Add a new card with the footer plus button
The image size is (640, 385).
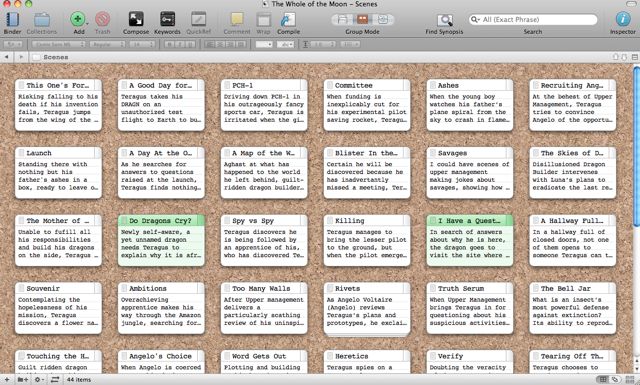7,380
